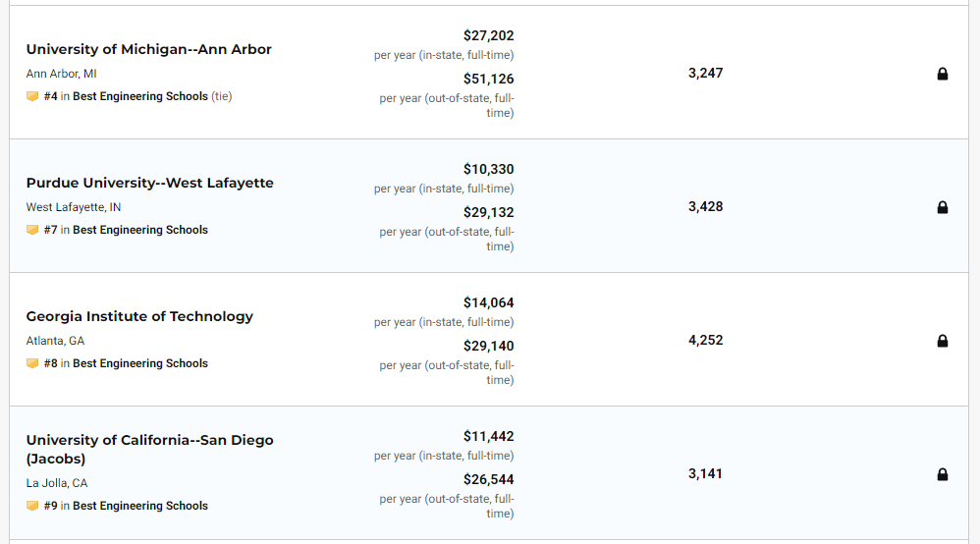Click Georgia Tech's $29,140 out-of-state tuition

488,346
